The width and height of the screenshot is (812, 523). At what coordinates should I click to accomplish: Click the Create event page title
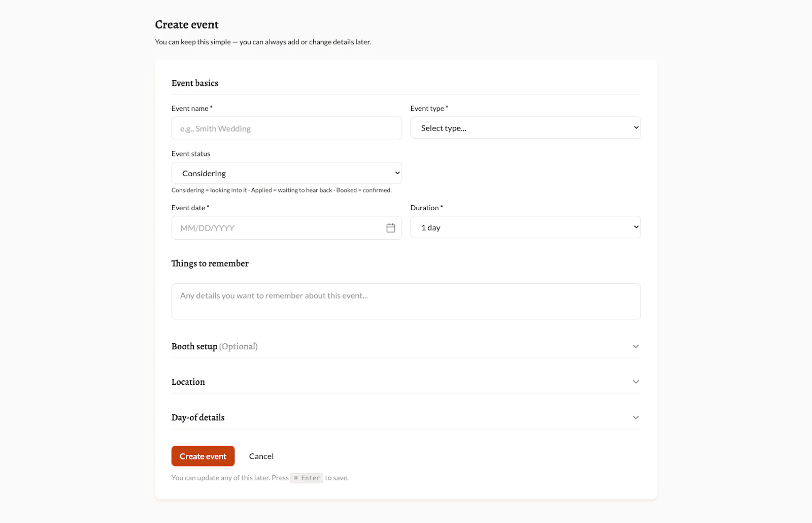point(187,24)
